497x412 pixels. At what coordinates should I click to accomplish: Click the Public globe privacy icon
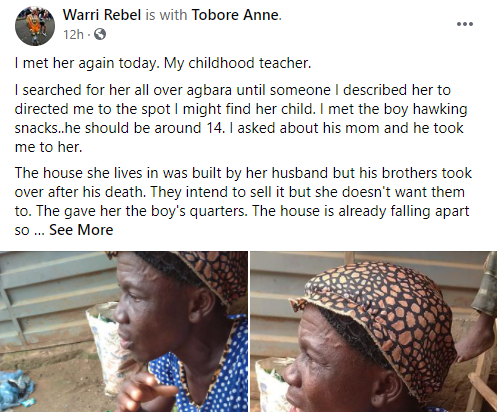point(100,34)
